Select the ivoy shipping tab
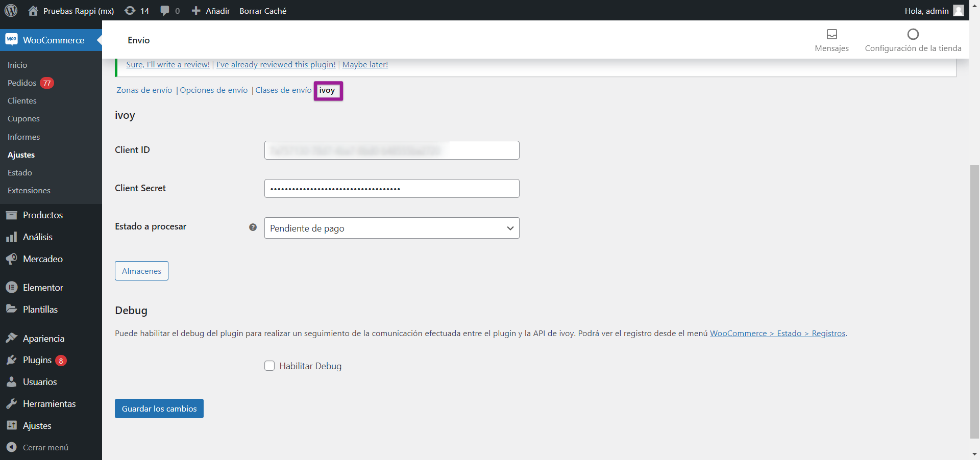 [x=327, y=90]
